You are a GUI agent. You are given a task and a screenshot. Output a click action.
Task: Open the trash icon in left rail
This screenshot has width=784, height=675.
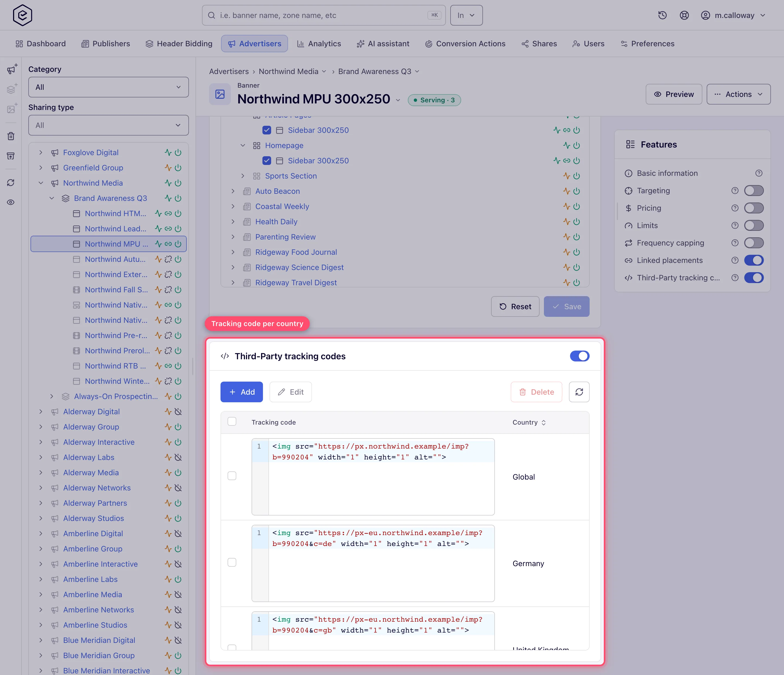[x=11, y=136]
